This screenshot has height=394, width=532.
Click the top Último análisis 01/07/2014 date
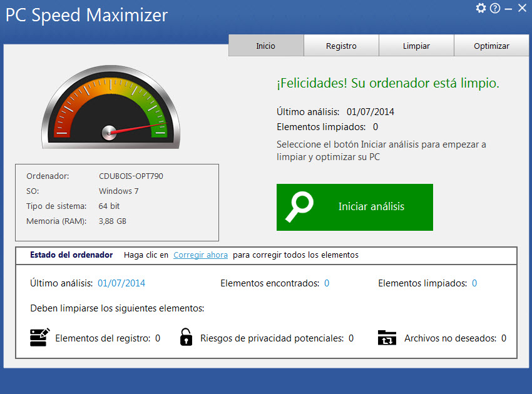point(370,112)
